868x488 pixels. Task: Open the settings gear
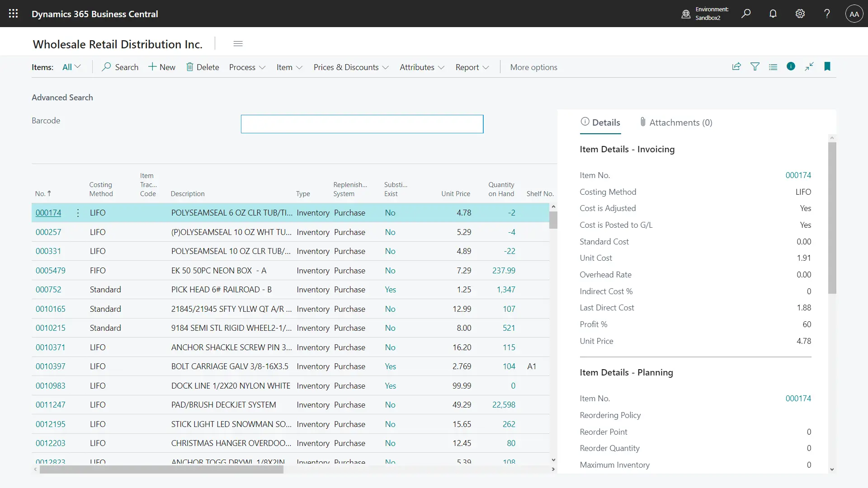pos(800,14)
